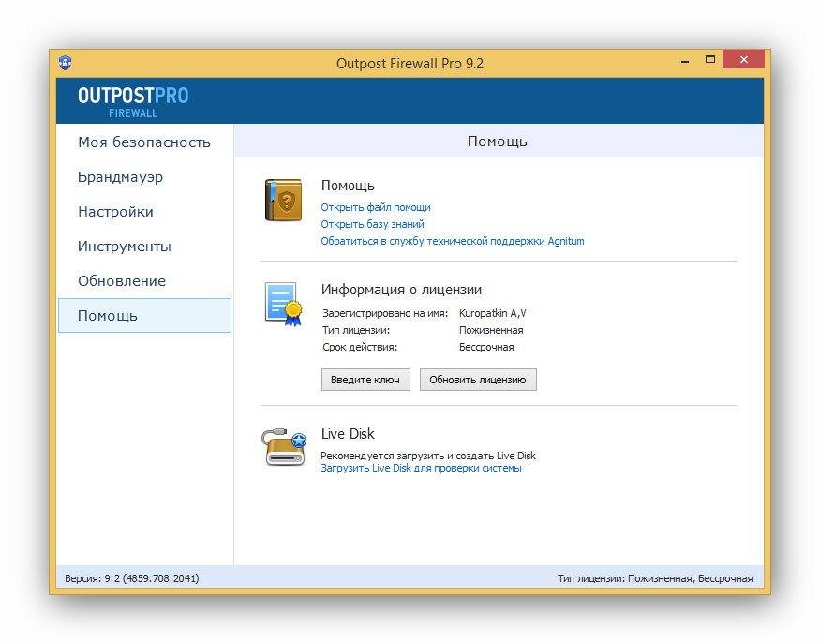Screen dimensions: 820x644
Task: Click the Информация о лицензии heading
Action: coord(402,290)
